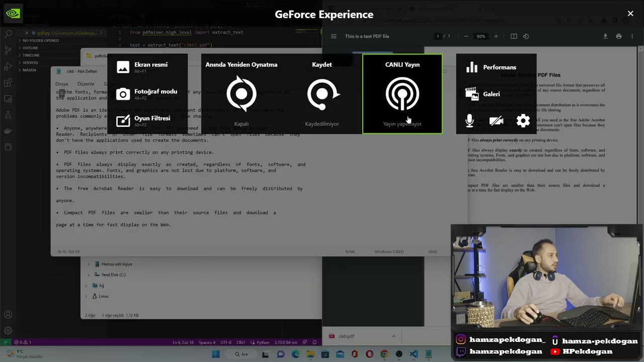Select pdf.py in Open Editors list
Viewport: 644px width, 362px height.
63,33
